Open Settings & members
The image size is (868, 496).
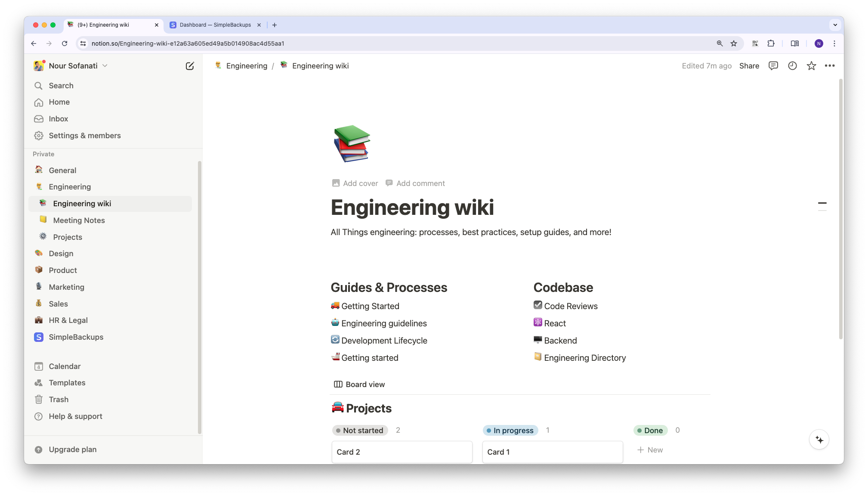point(84,135)
